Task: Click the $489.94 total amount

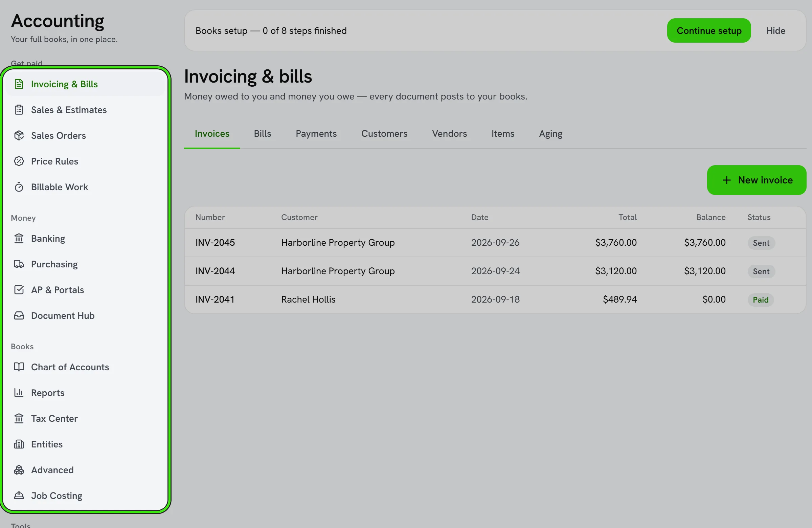Action: coord(620,299)
